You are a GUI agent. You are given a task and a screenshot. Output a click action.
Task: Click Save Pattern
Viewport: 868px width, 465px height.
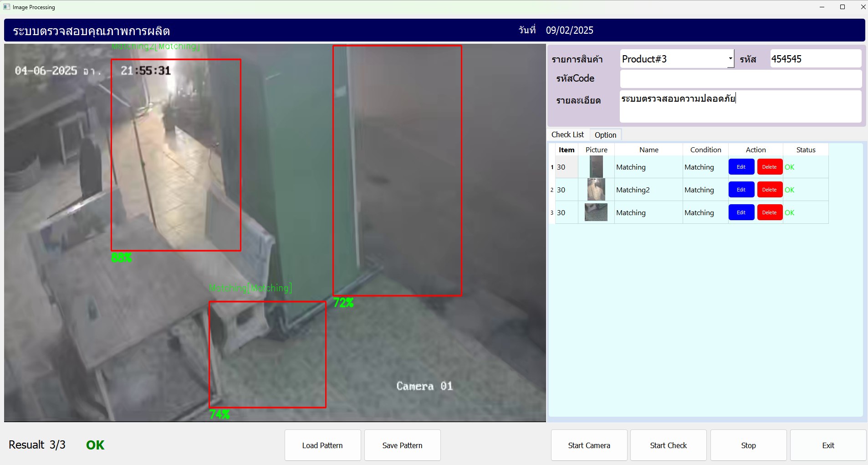point(403,445)
